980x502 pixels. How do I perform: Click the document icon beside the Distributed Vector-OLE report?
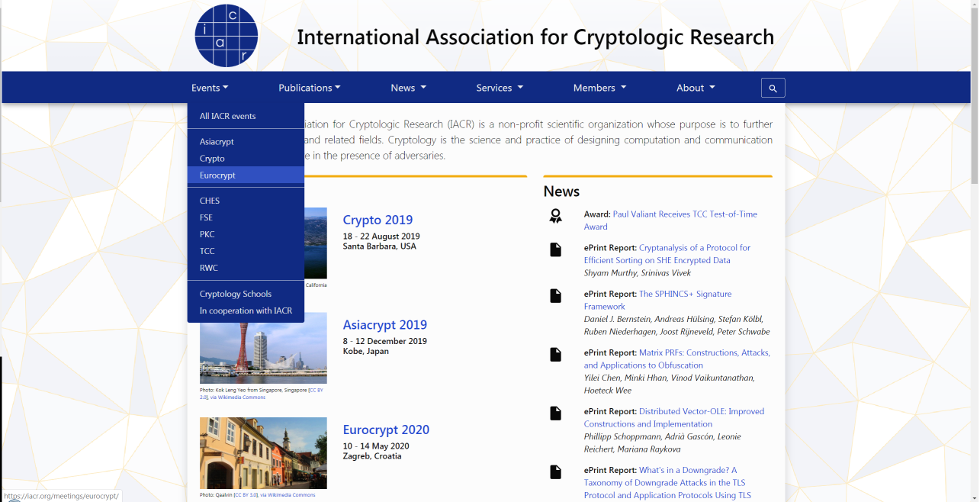555,413
